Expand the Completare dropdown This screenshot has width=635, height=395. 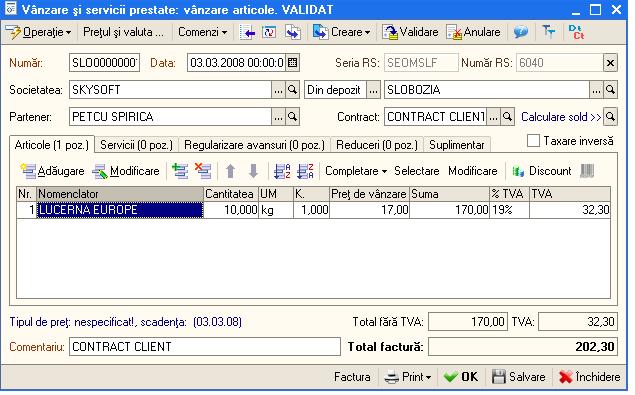356,171
